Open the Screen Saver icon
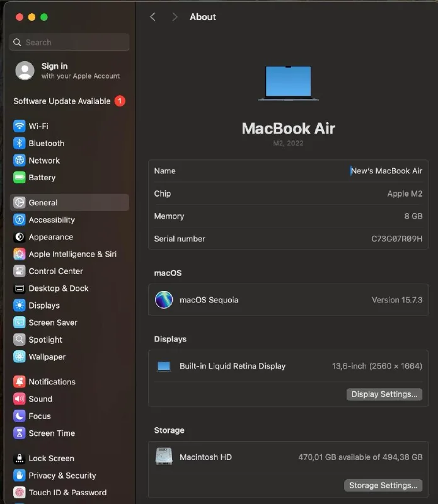 click(20, 323)
